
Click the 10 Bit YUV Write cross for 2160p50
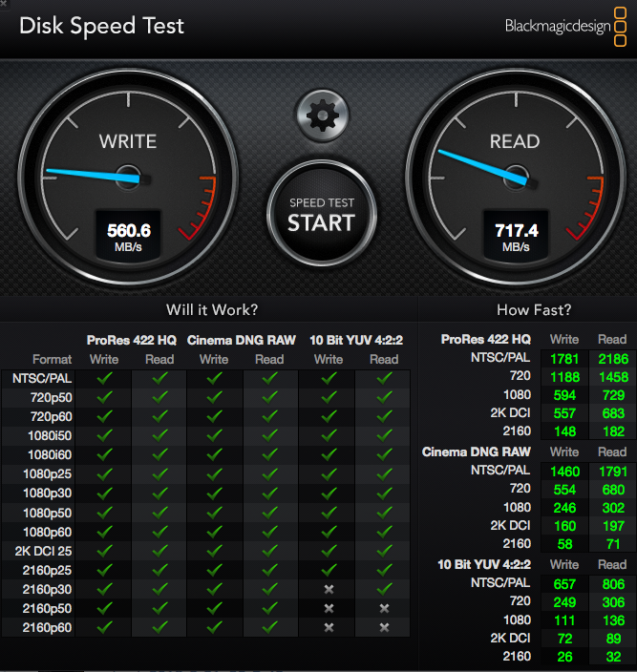point(329,608)
